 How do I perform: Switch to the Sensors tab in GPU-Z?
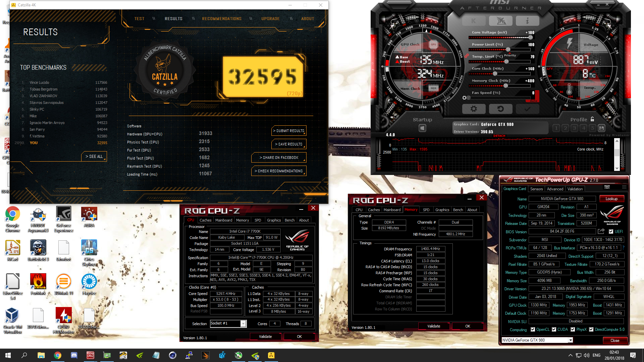536,189
